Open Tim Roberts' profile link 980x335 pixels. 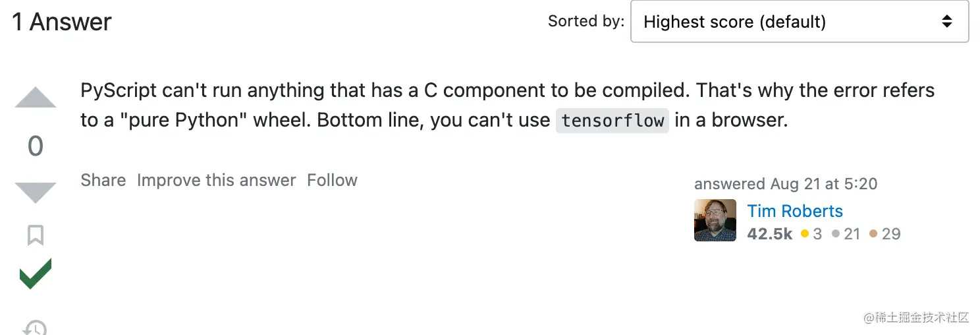(795, 211)
